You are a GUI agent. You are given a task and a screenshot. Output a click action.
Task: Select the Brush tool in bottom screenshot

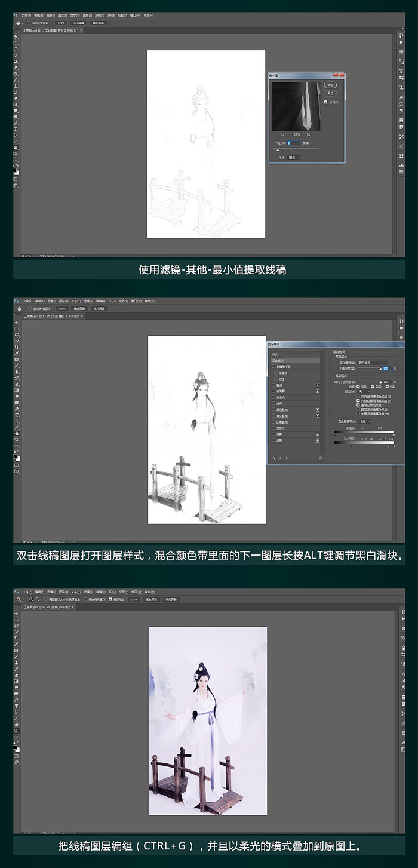click(x=16, y=656)
